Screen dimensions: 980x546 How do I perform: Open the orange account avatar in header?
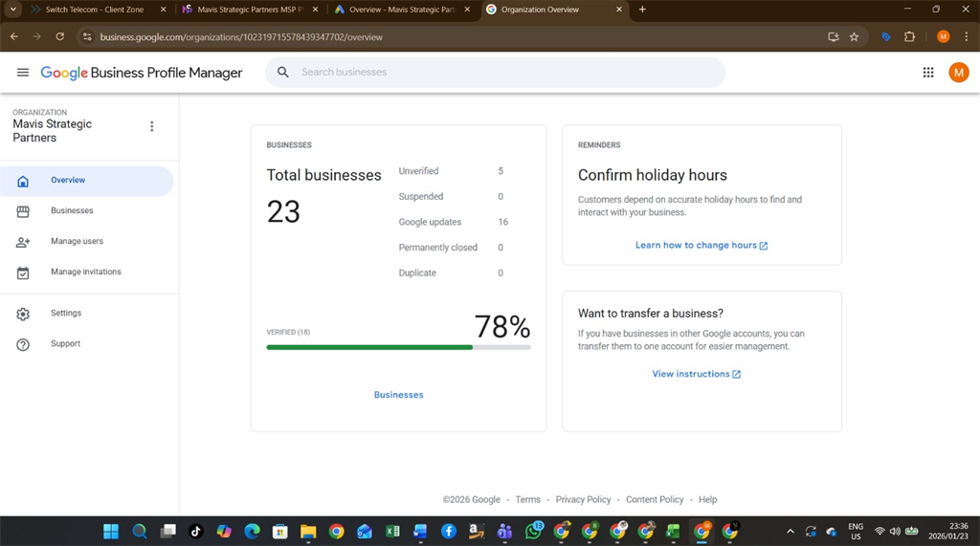coord(958,73)
